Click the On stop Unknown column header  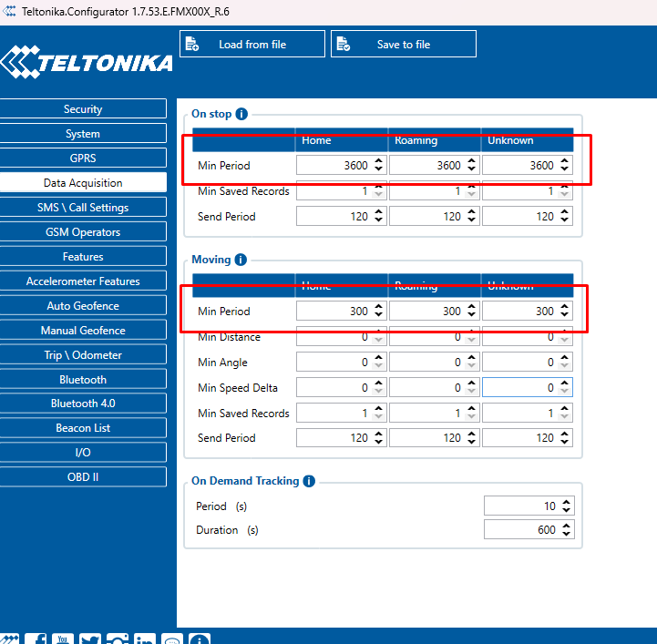pyautogui.click(x=527, y=140)
